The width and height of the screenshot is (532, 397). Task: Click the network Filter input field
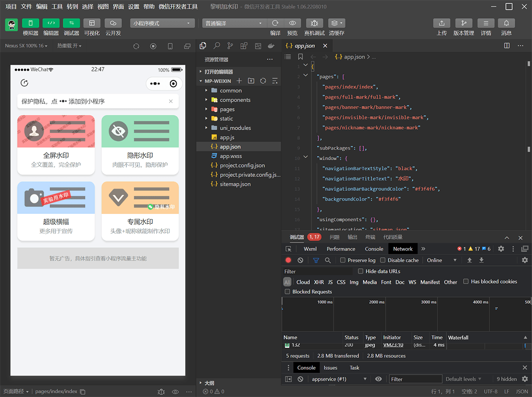coord(318,271)
